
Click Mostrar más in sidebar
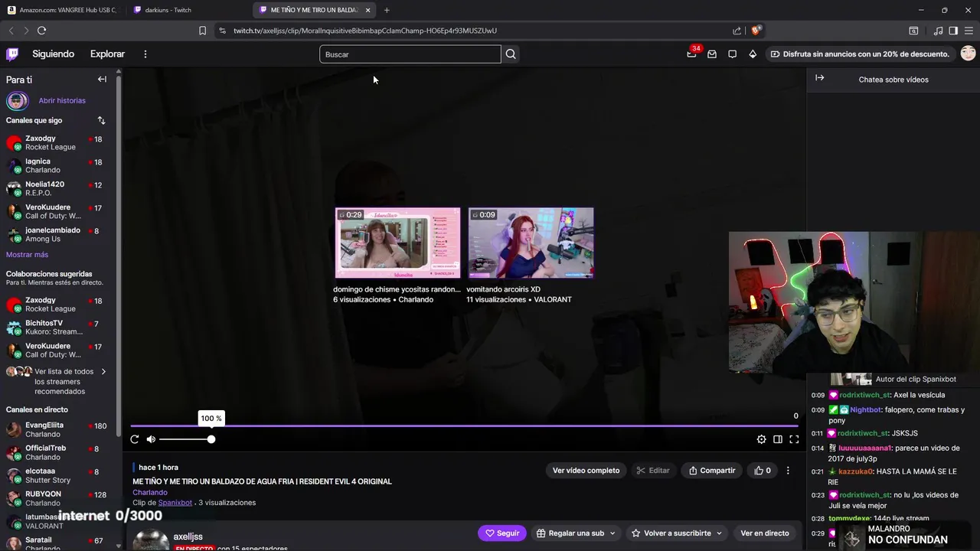point(27,255)
